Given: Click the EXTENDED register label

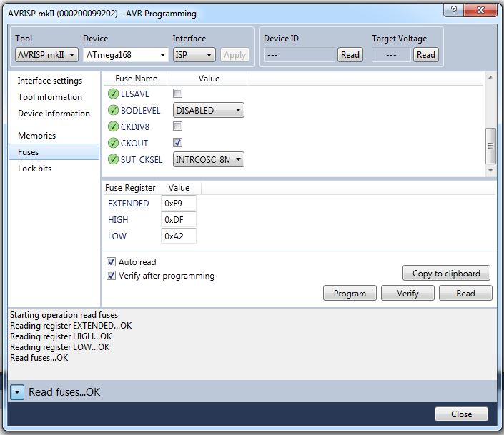Looking at the screenshot, I should tap(128, 204).
